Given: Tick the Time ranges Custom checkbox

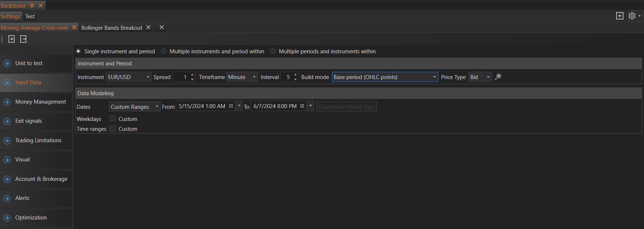Looking at the screenshot, I should (113, 129).
